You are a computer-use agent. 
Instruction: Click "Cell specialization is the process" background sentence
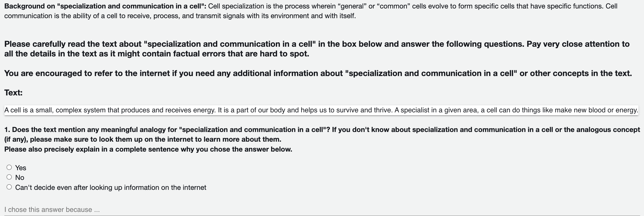coord(406,6)
